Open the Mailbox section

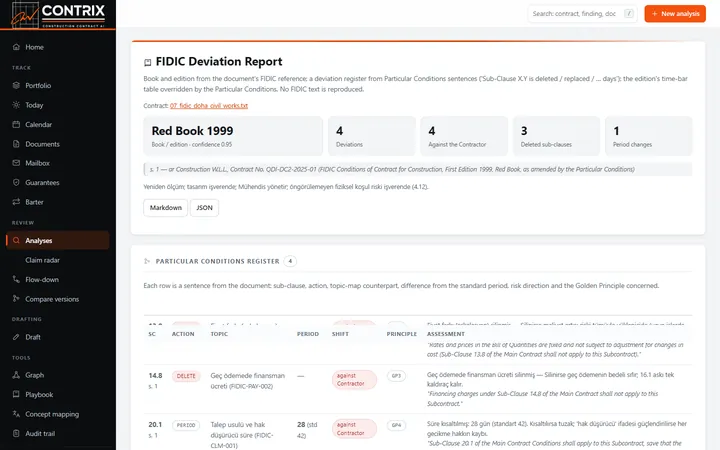pyautogui.click(x=58, y=163)
